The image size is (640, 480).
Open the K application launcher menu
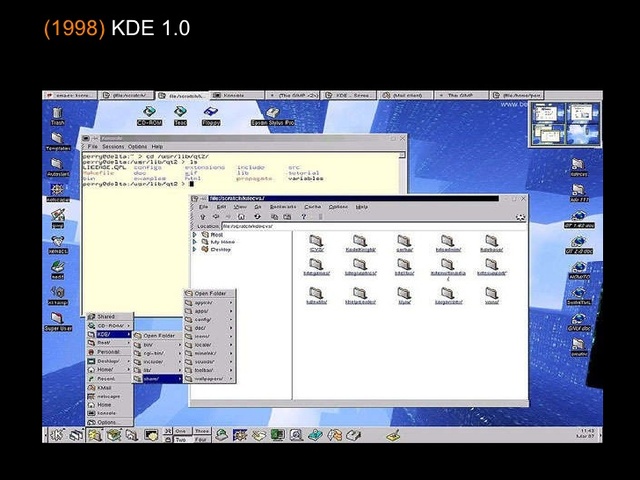click(56, 435)
